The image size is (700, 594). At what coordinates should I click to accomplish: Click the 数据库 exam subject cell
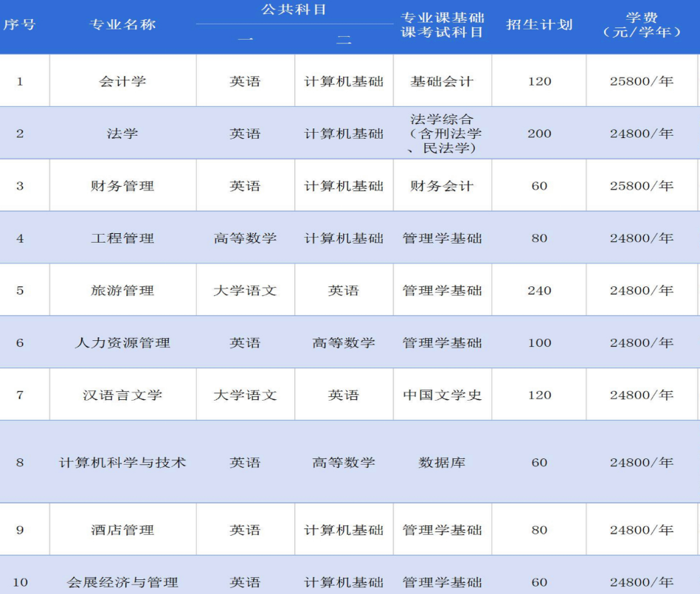pos(442,463)
